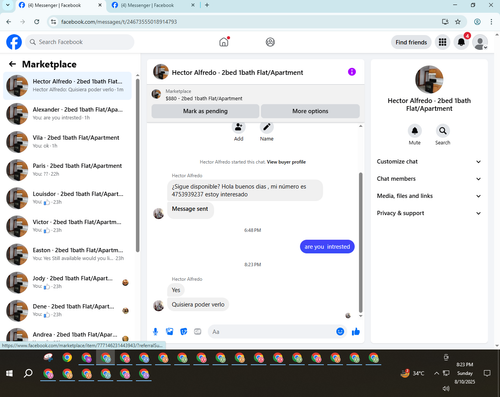Choose a GIF icon

pos(198,332)
